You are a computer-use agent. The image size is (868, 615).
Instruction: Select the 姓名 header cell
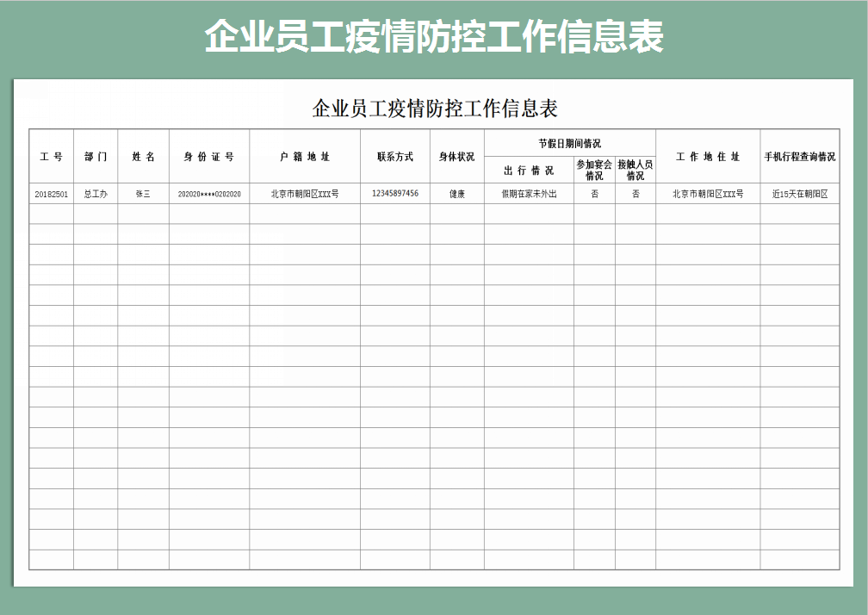click(x=139, y=158)
